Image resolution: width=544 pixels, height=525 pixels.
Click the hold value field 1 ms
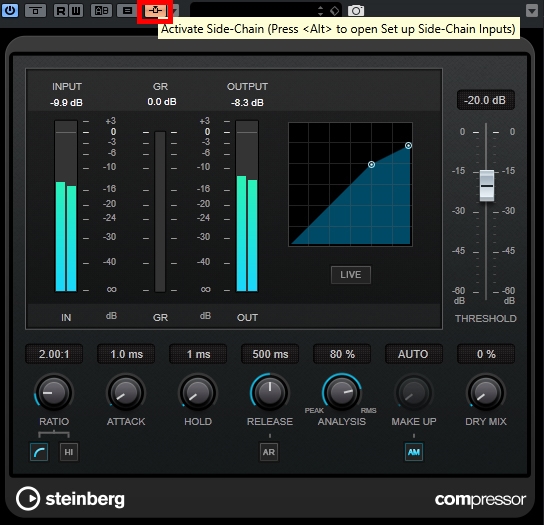pos(198,354)
